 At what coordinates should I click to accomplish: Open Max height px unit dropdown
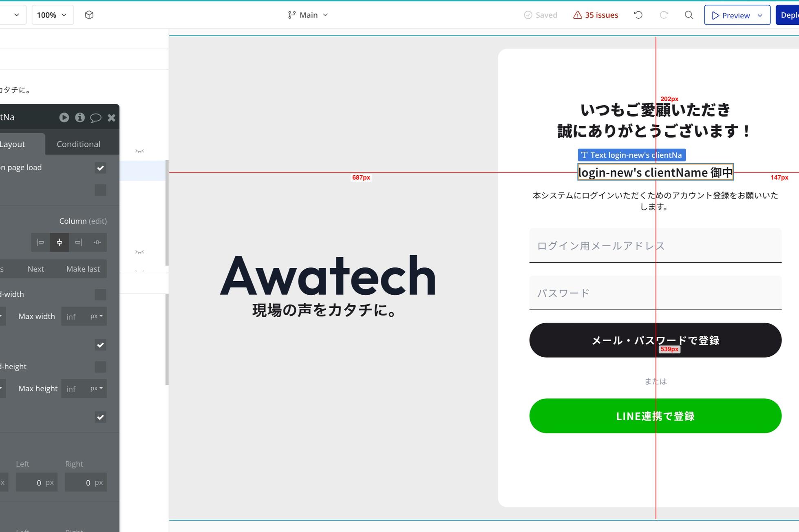pos(97,388)
